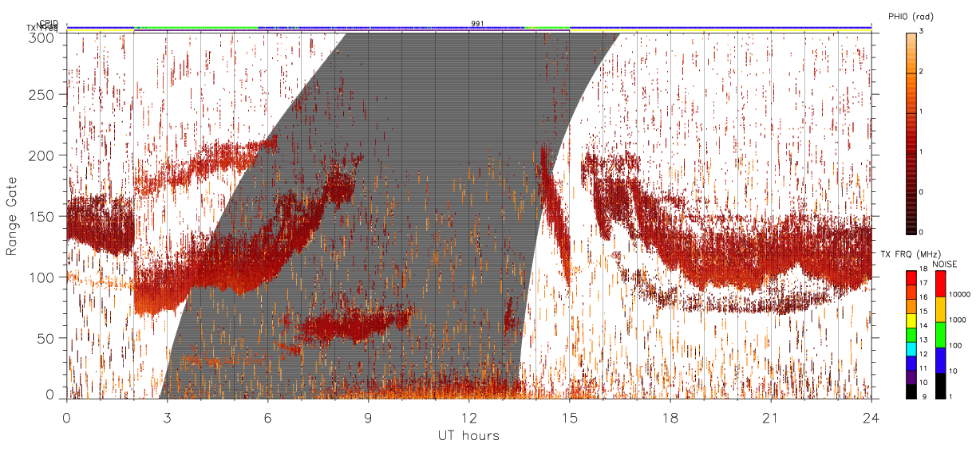Click the 'NOISE' legend title
This screenshot has width=980, height=452.
coord(946,263)
